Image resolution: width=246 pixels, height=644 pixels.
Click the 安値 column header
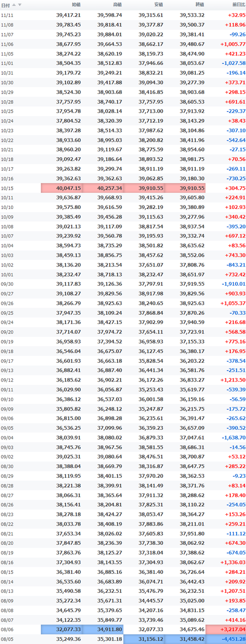(158, 5)
